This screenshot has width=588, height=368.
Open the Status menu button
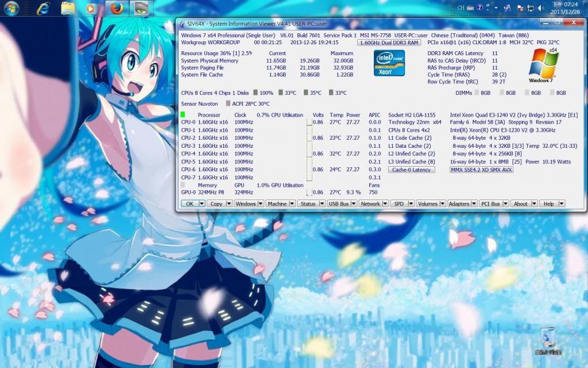(308, 204)
